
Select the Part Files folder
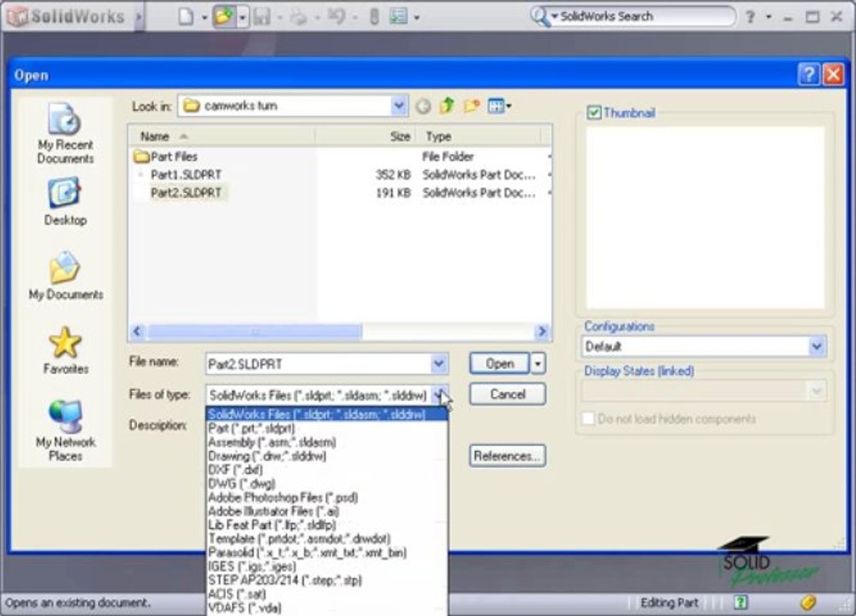pos(165,157)
